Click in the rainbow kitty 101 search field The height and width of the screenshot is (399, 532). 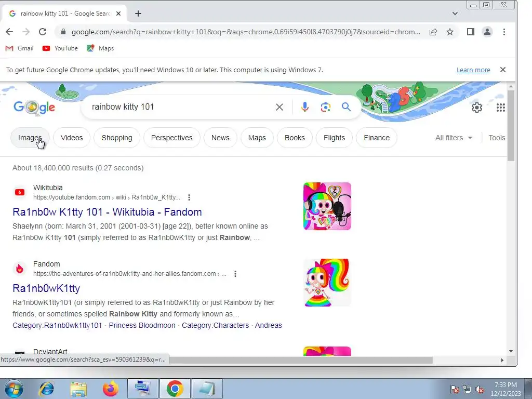pyautogui.click(x=180, y=107)
